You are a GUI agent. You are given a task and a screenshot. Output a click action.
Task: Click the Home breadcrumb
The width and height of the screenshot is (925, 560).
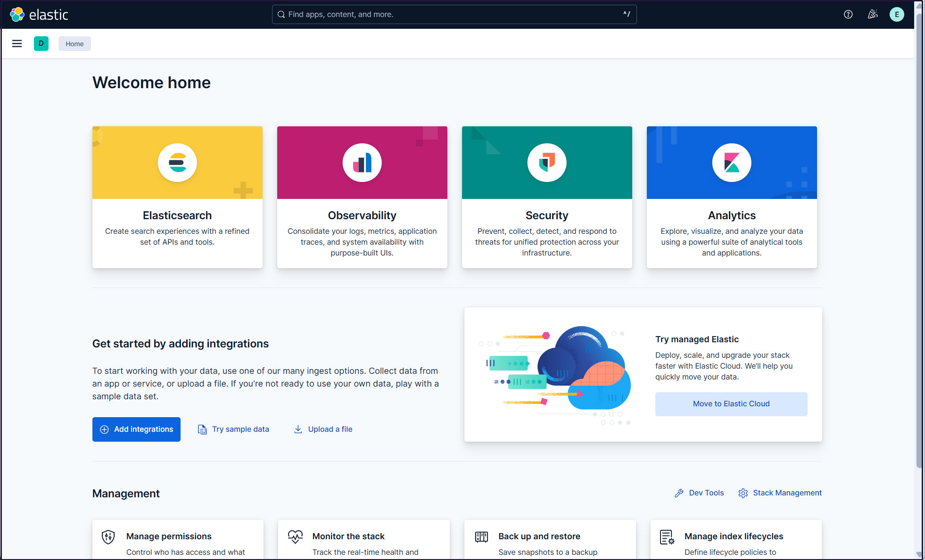74,44
